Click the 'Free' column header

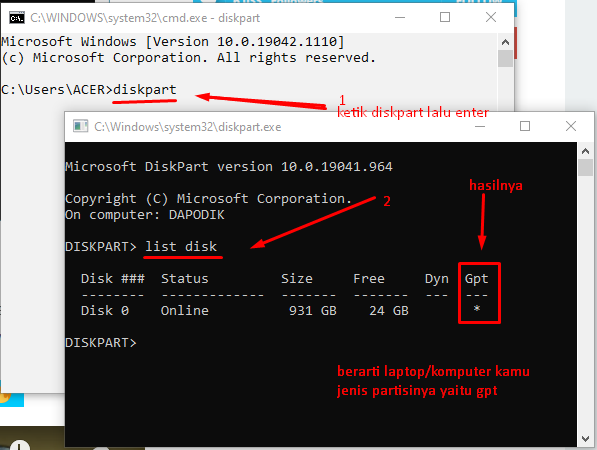click(x=369, y=279)
